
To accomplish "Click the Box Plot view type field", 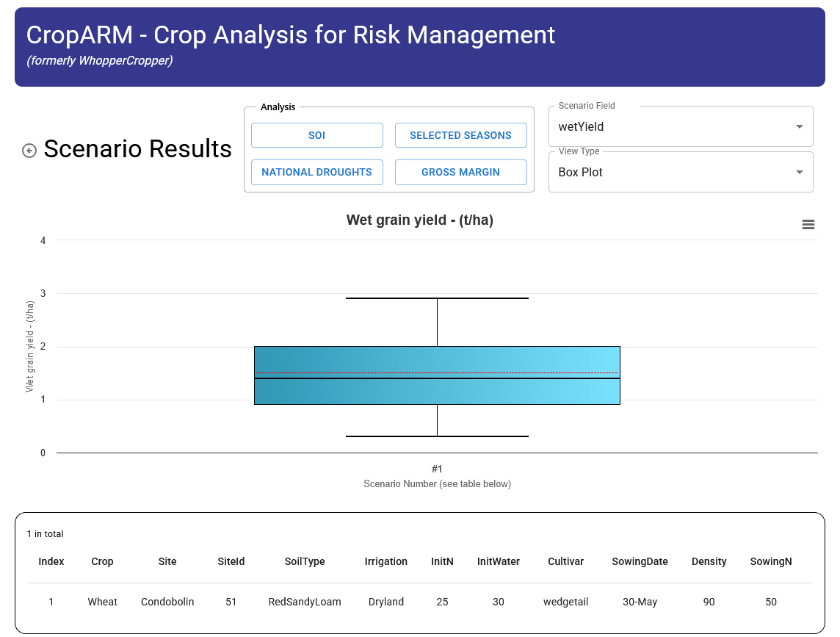I will point(681,172).
